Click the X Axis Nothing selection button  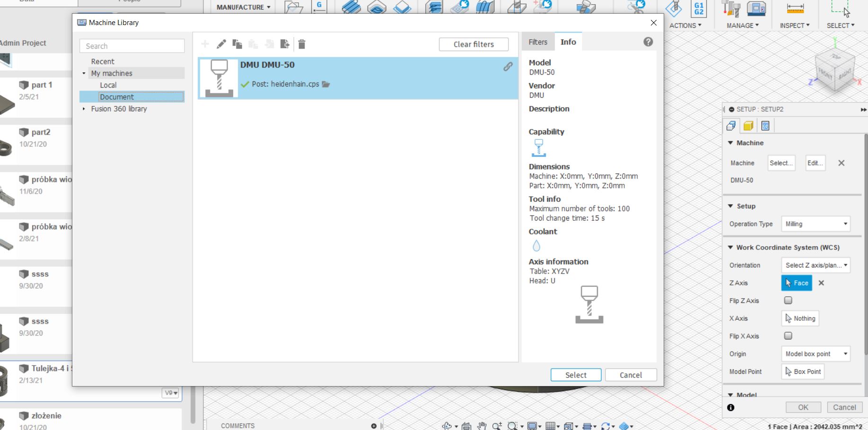pyautogui.click(x=800, y=318)
